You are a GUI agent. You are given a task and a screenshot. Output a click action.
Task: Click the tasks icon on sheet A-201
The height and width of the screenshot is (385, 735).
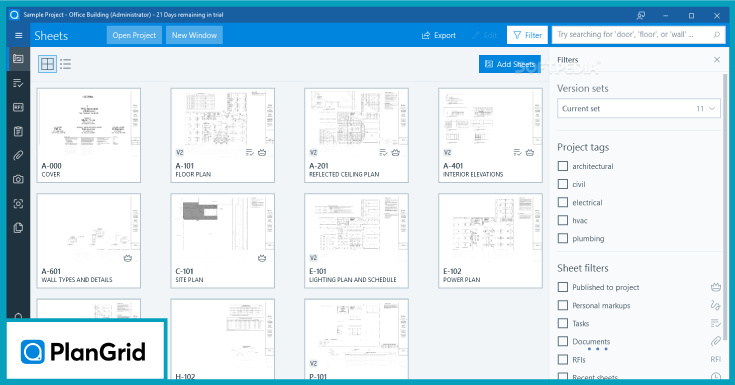(383, 152)
